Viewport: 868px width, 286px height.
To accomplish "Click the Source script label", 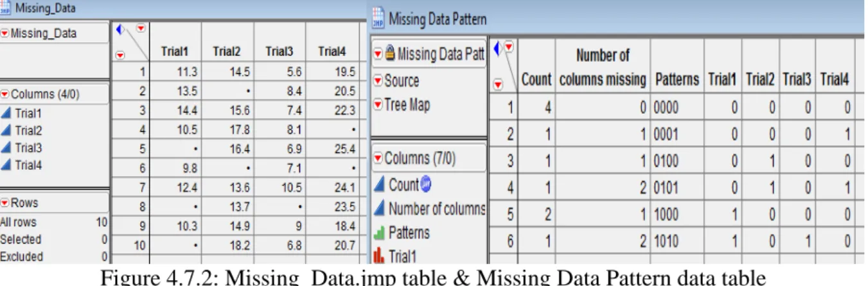I will [x=402, y=81].
